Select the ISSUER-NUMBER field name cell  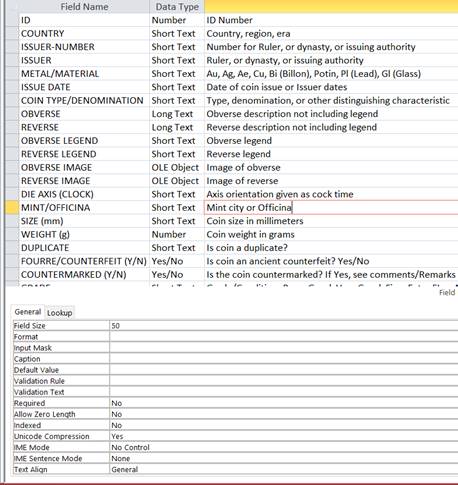[84, 47]
